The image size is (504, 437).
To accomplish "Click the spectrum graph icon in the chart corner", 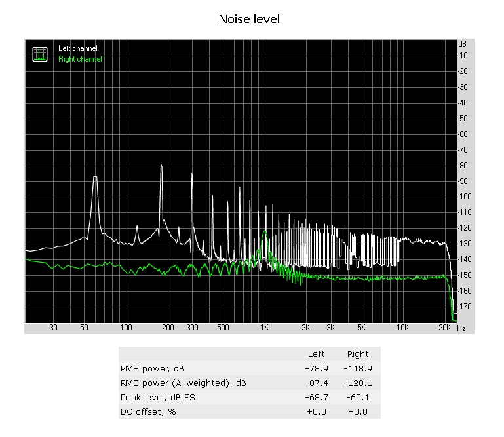I will point(40,54).
